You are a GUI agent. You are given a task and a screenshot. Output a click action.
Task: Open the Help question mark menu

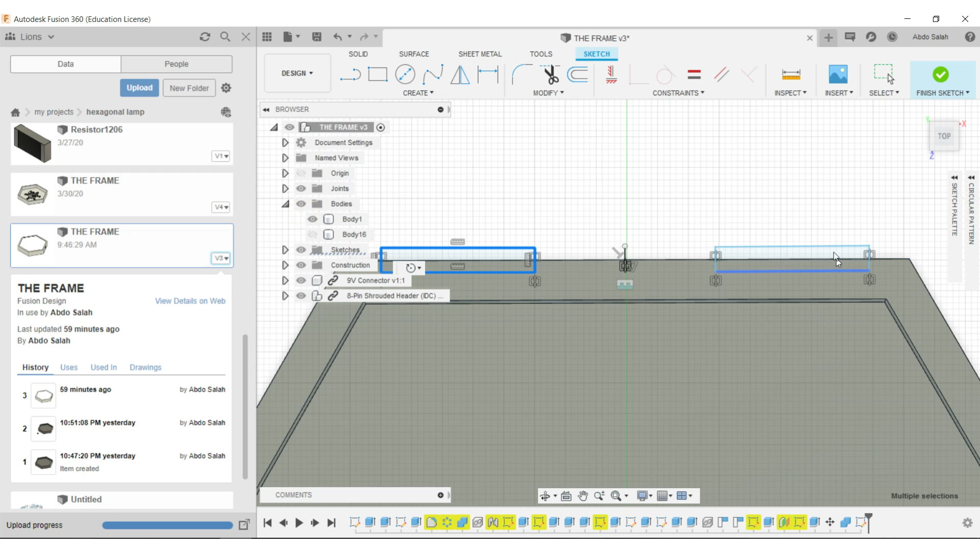pyautogui.click(x=970, y=37)
